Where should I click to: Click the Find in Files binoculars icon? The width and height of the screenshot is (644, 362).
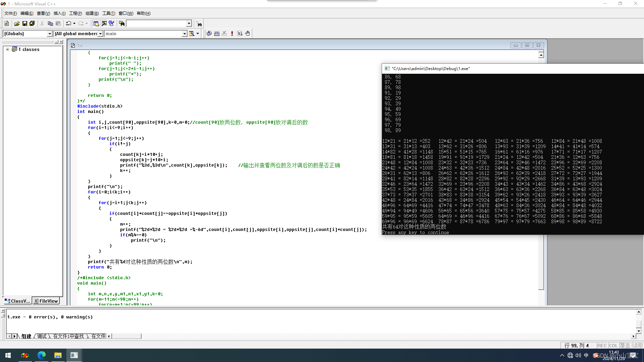click(x=122, y=23)
